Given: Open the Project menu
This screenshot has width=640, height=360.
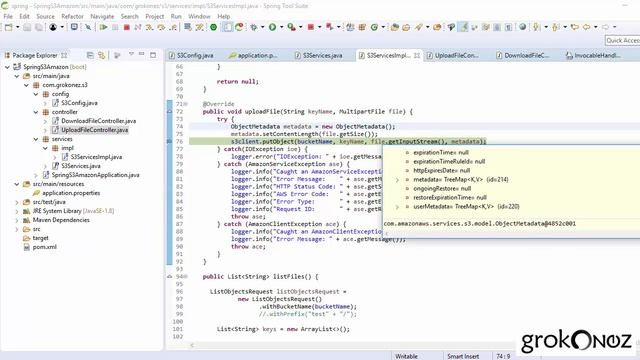Looking at the screenshot, I should tap(154, 16).
